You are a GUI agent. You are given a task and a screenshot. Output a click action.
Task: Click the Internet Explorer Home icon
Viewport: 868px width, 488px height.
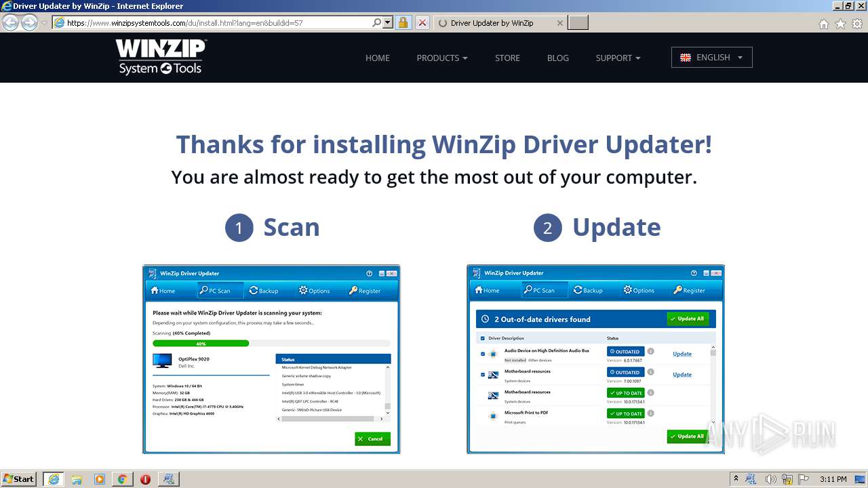823,24
